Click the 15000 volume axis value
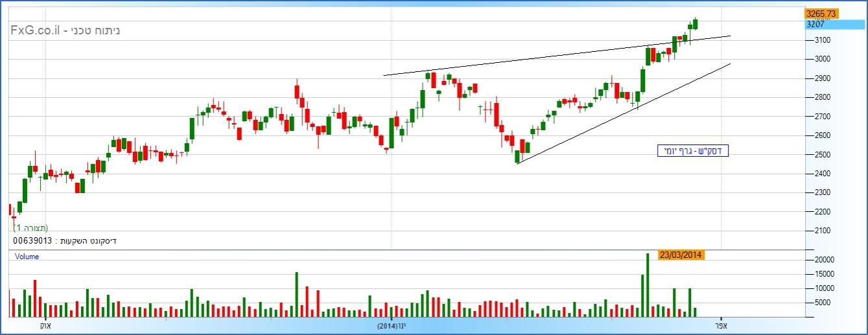The image size is (868, 335). pos(823,274)
